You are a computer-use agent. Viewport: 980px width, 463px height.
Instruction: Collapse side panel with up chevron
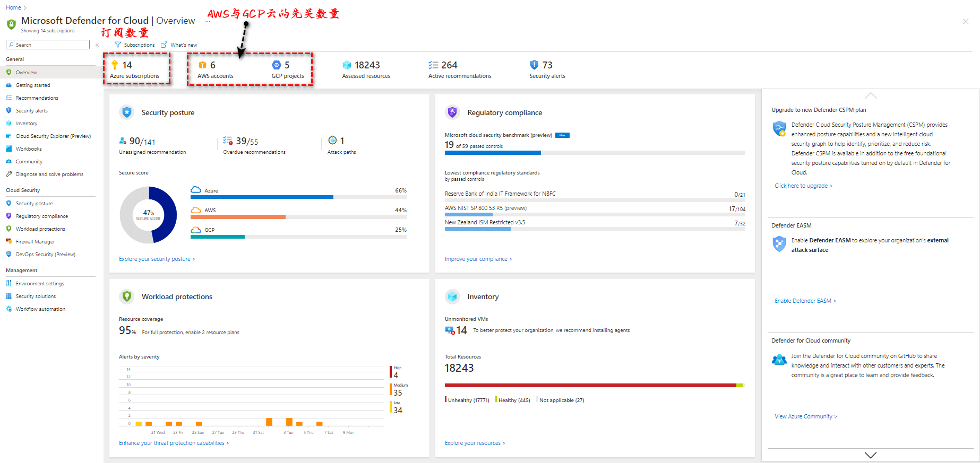click(871, 95)
